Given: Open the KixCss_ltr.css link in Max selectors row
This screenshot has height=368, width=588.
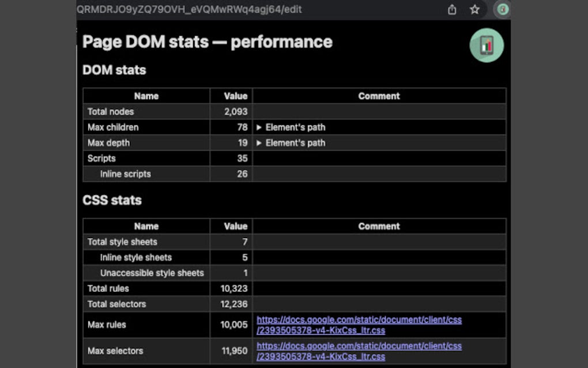Looking at the screenshot, I should [x=358, y=351].
